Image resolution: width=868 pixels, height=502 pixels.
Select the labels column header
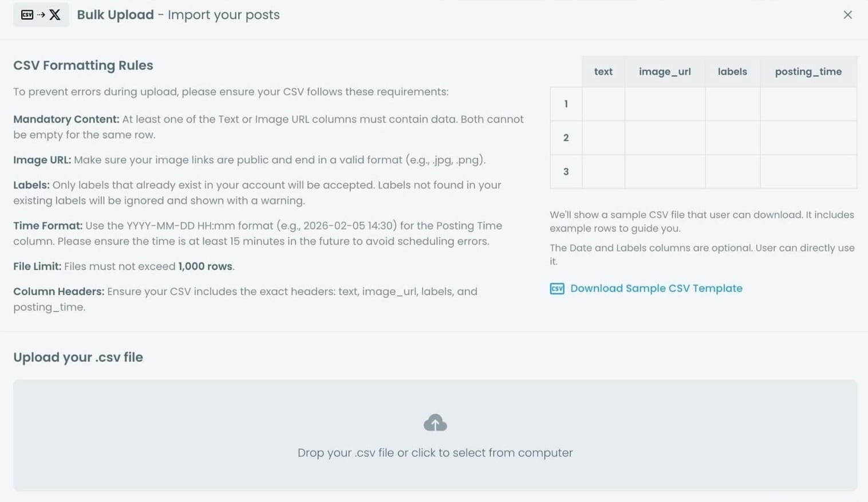point(732,71)
